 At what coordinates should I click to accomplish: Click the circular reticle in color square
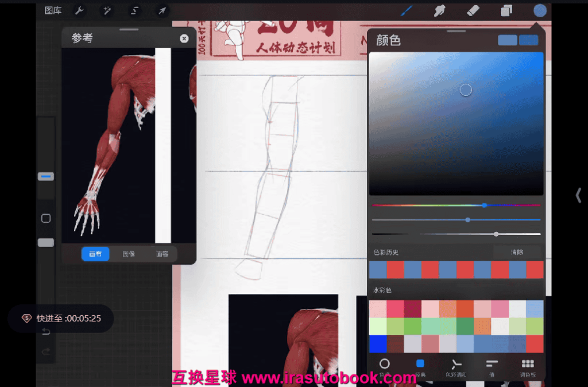point(466,90)
